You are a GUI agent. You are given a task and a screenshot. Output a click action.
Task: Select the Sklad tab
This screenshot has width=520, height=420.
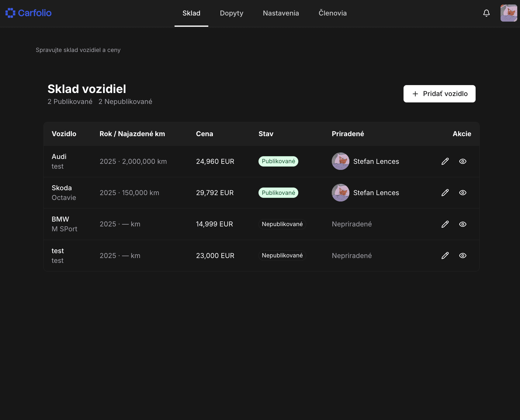pyautogui.click(x=191, y=13)
